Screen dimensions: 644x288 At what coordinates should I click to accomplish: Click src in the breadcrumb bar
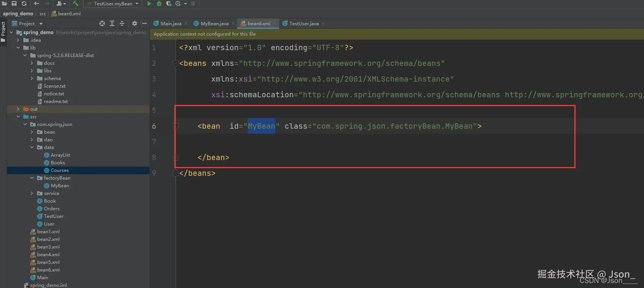click(42, 14)
